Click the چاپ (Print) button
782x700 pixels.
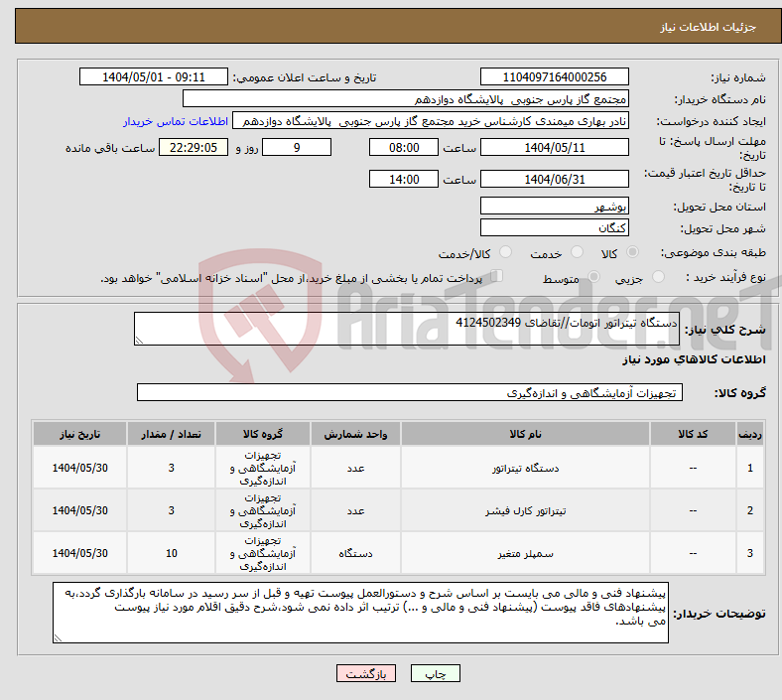tap(435, 674)
